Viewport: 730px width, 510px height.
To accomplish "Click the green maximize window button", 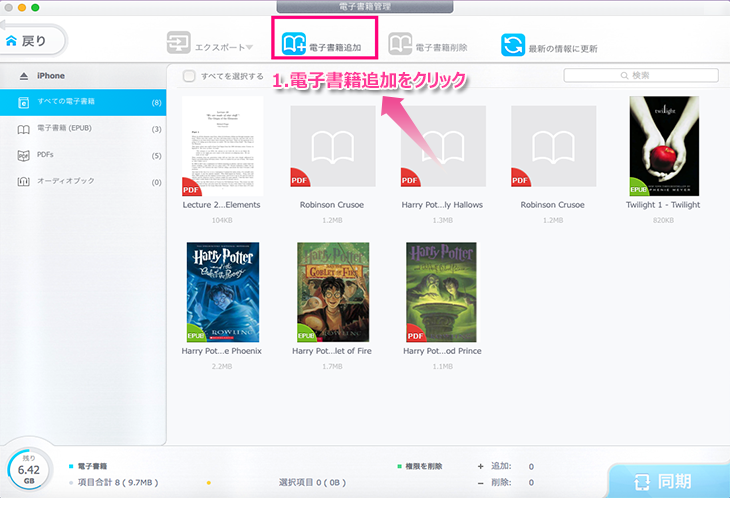I will tap(35, 7).
